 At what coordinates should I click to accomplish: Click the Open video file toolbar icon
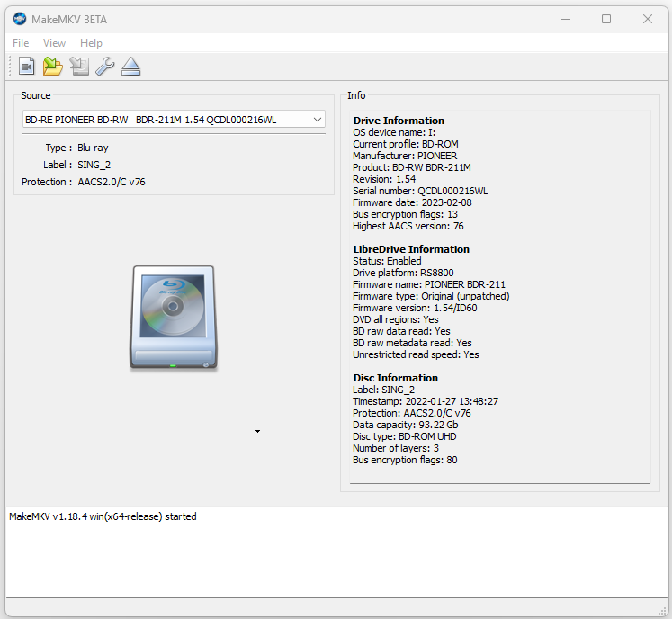27,67
